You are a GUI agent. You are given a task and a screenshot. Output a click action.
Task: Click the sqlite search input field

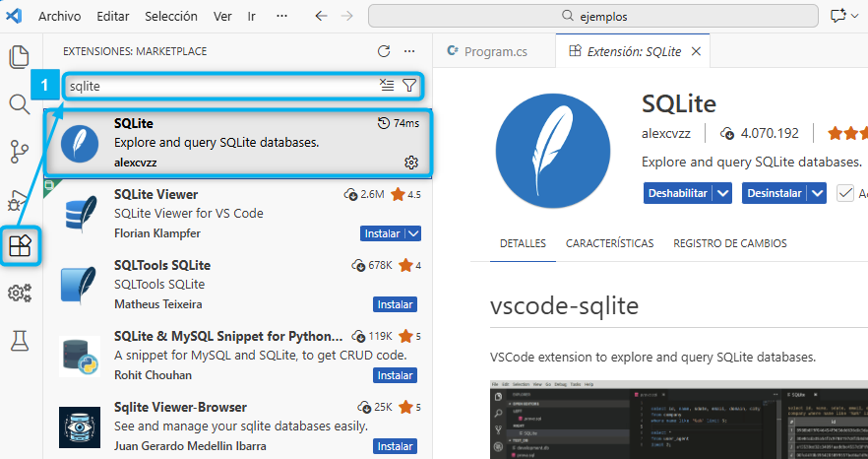tap(217, 87)
